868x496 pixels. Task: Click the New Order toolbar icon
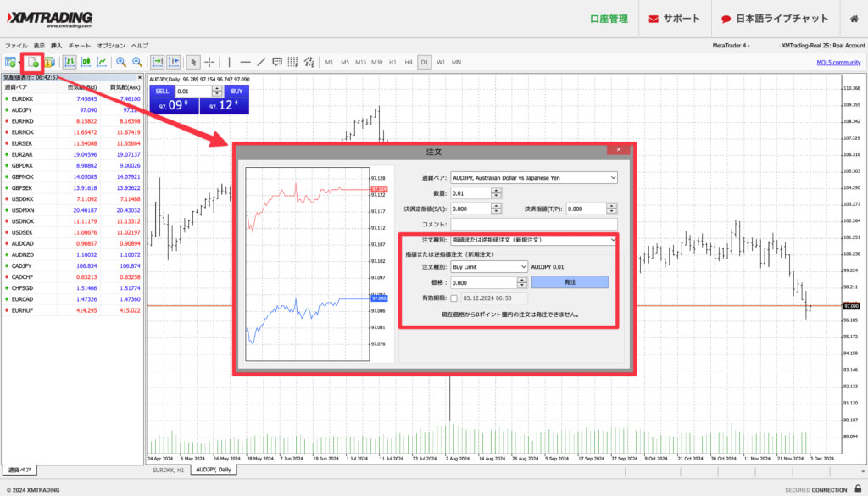(32, 62)
